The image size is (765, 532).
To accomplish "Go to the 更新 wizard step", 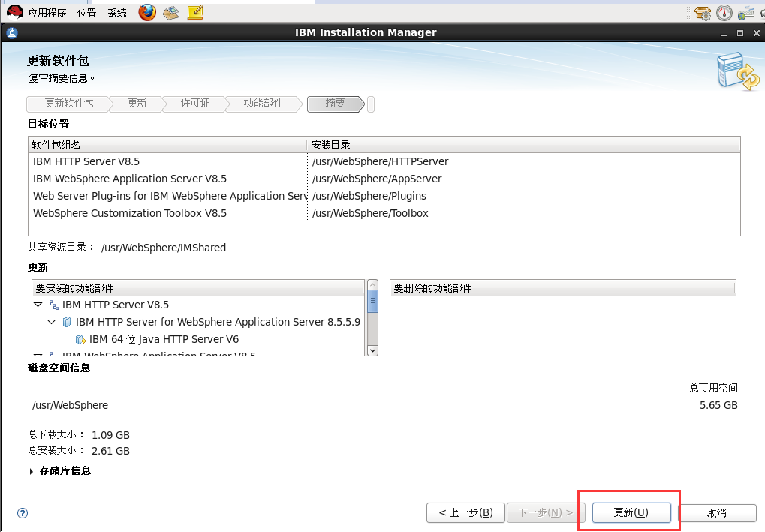I will pos(137,104).
